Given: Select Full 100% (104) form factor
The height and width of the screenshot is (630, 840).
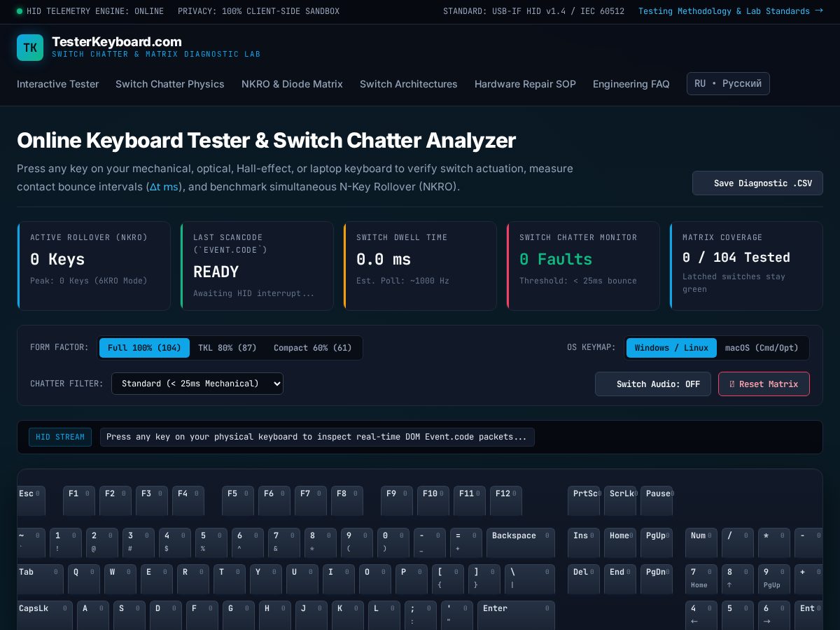Looking at the screenshot, I should click(x=144, y=348).
